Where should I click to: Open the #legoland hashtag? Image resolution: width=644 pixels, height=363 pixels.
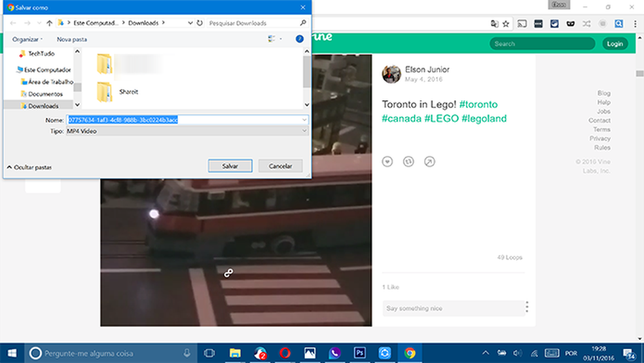pos(484,119)
